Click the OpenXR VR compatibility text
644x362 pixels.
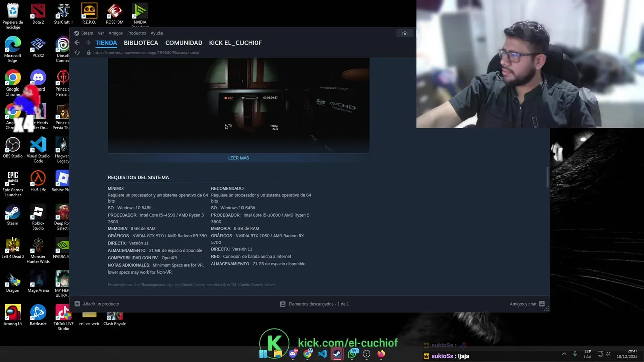tap(169, 258)
